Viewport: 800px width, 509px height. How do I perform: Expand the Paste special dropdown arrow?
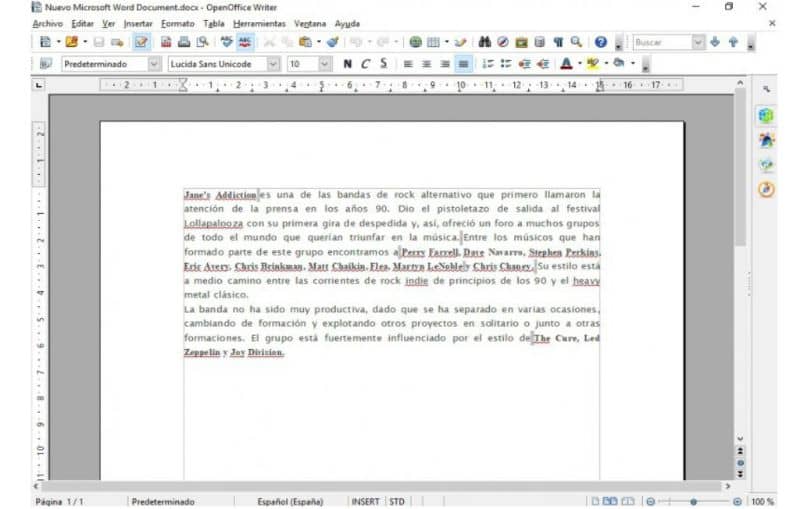tap(318, 42)
